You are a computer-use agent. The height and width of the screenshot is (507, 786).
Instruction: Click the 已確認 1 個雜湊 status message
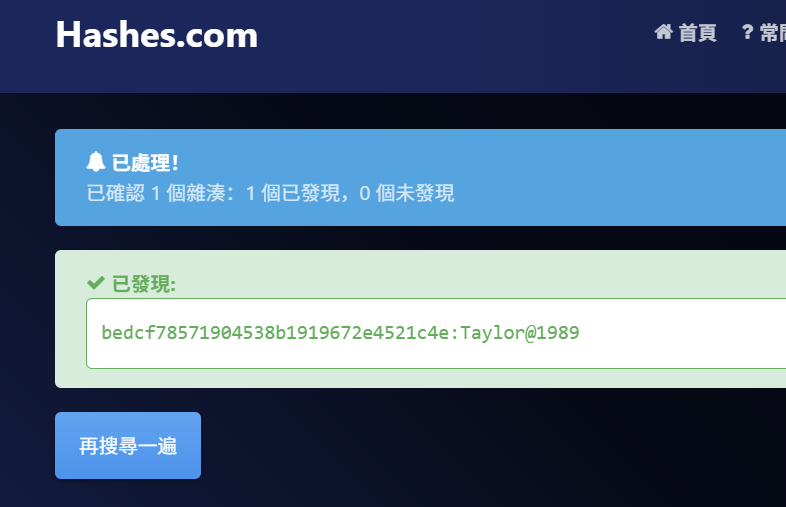tap(271, 193)
